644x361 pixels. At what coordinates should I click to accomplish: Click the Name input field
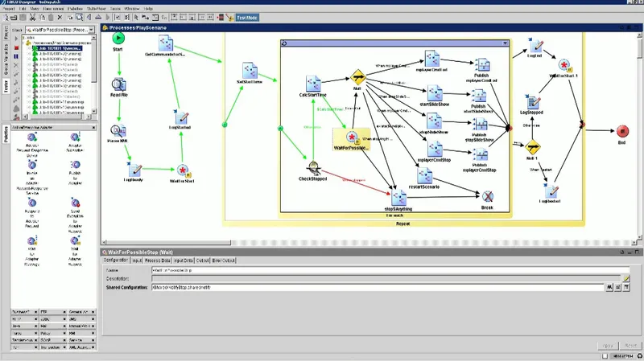390,270
